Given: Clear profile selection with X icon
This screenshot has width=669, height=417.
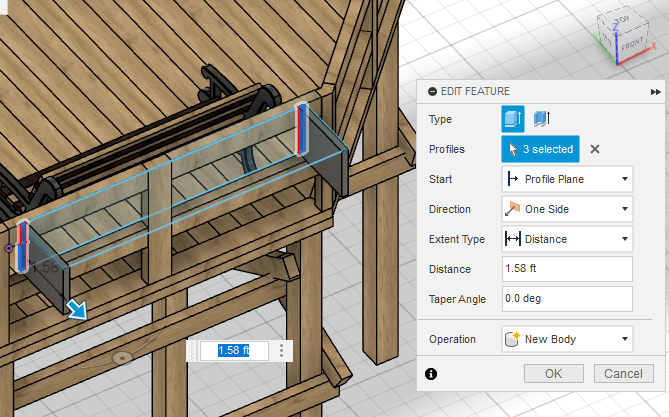Looking at the screenshot, I should tap(595, 149).
